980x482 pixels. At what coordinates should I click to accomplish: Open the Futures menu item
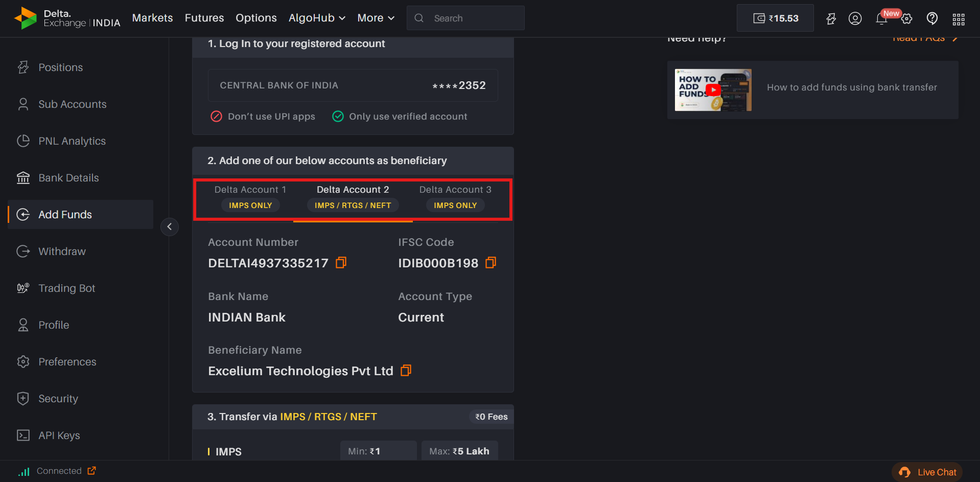204,18
